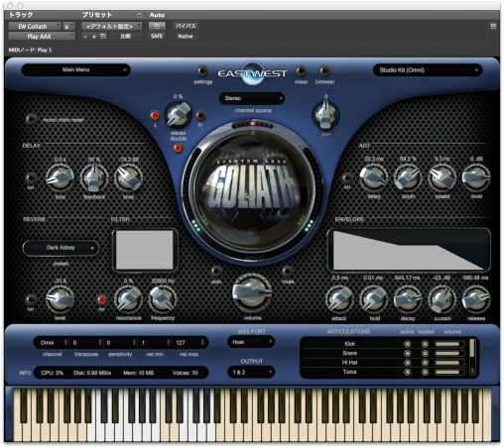
Task: Enable the mute button
Action: point(287,271)
